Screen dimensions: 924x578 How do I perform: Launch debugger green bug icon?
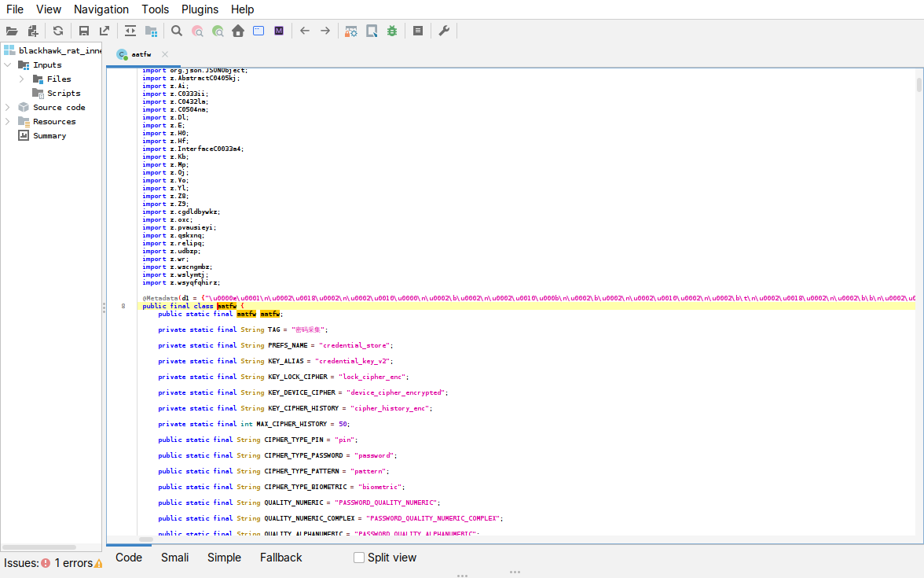(x=392, y=31)
